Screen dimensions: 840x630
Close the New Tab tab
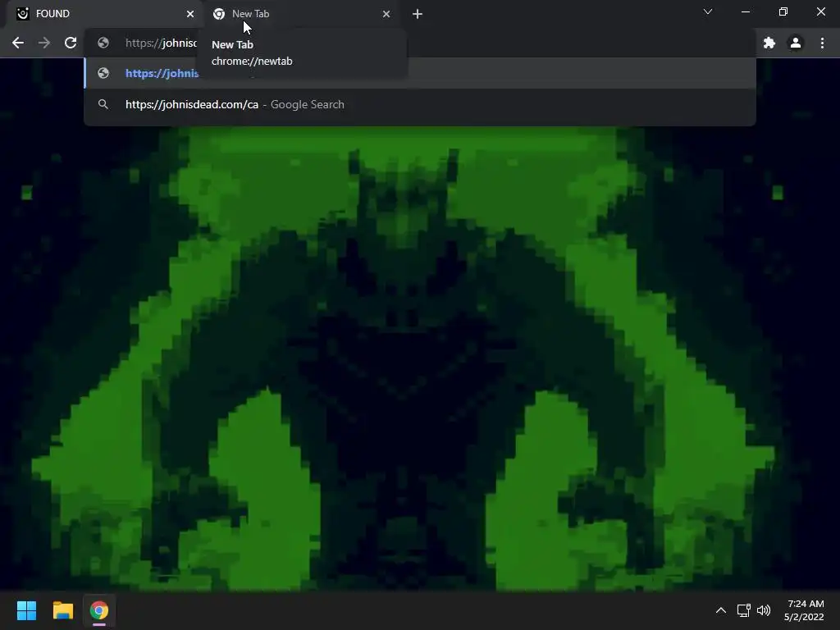click(x=386, y=14)
